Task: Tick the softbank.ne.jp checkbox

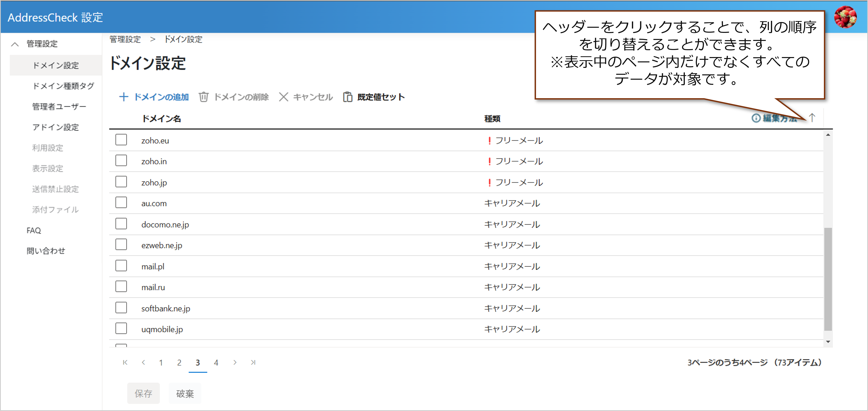Action: (121, 307)
